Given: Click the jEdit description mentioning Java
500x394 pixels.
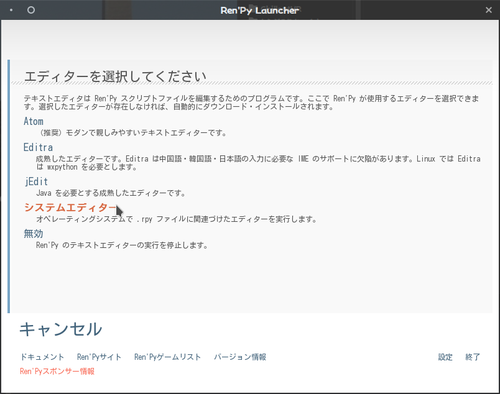Looking at the screenshot, I should tap(110, 193).
